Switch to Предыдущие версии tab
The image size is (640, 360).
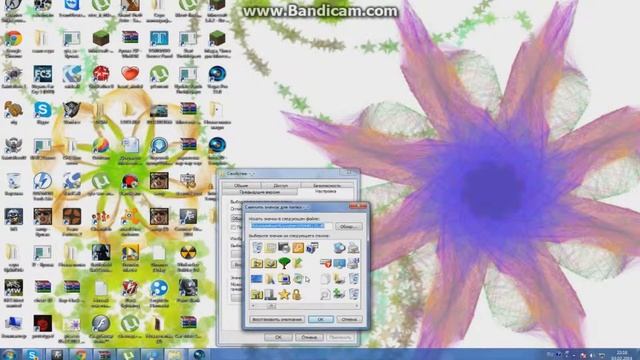(260, 191)
